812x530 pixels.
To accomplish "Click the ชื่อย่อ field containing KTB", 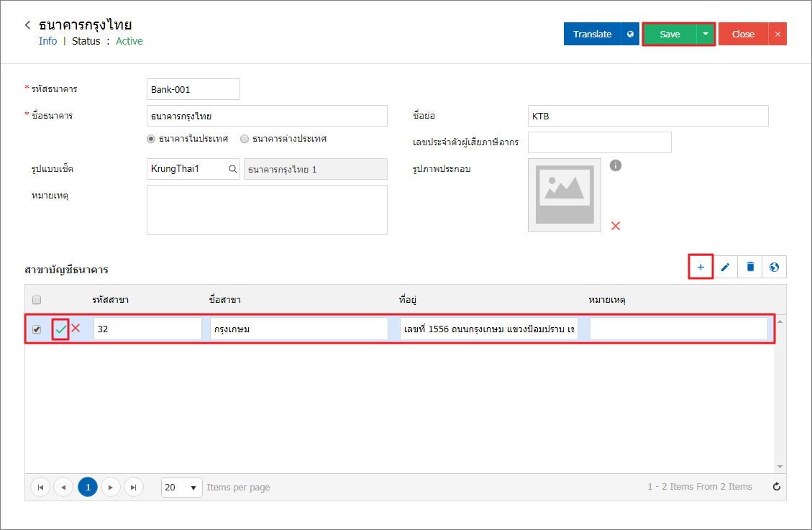I will click(x=648, y=116).
